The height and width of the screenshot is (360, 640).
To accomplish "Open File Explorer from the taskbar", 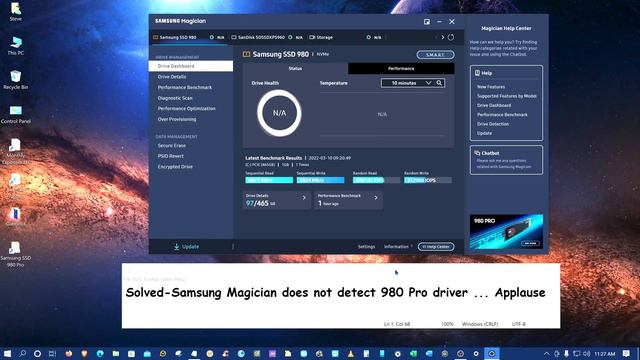I will point(116,353).
